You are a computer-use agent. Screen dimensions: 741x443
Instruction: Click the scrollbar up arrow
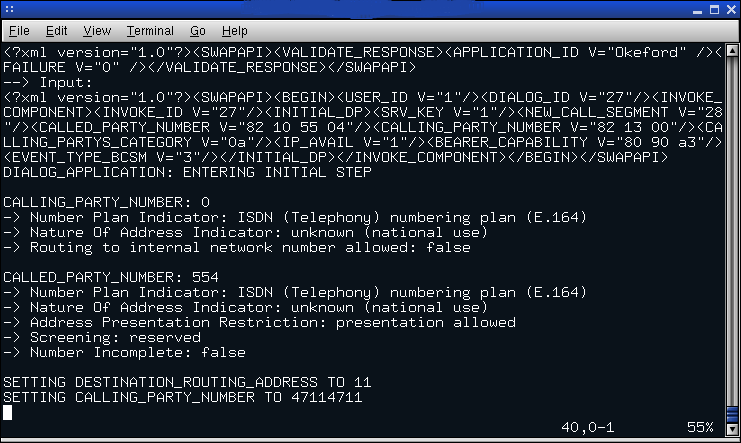(x=731, y=52)
